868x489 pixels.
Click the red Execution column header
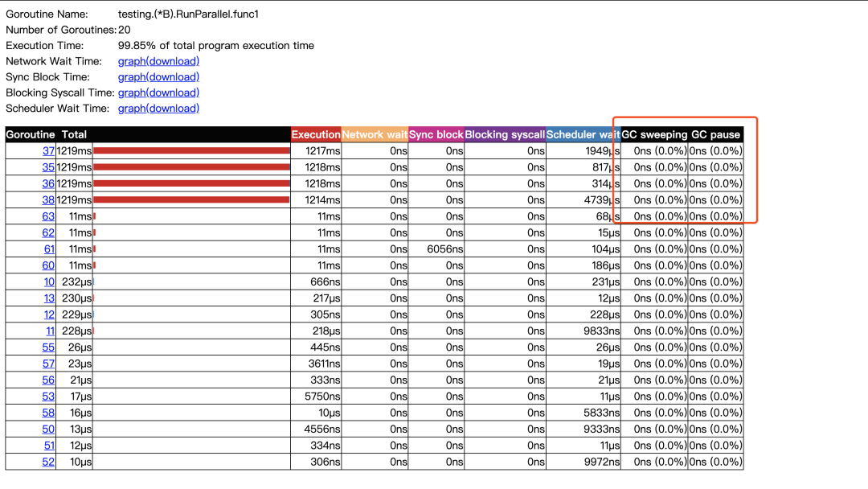pyautogui.click(x=316, y=134)
